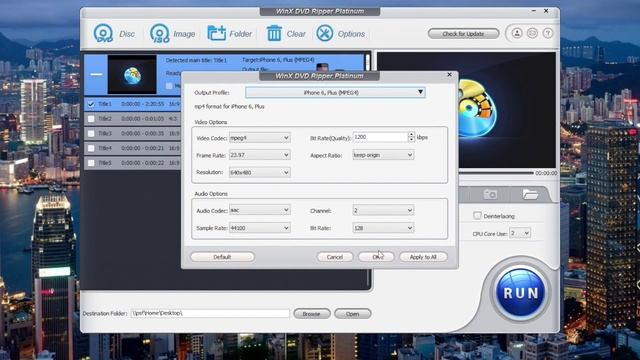Load an ISO Image file
This screenshot has width=640, height=360.
[172, 33]
